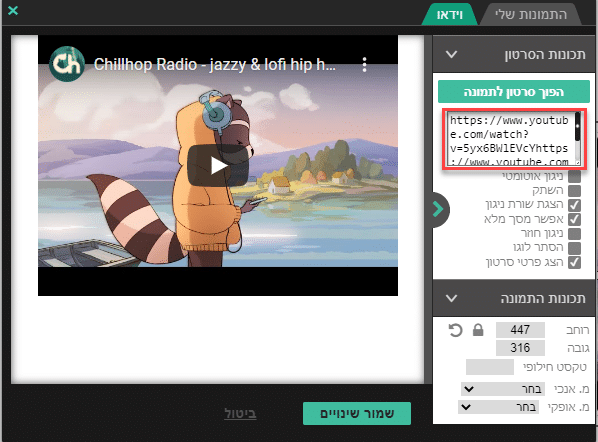Uncheck the אפשר מסך מלא checkbox
This screenshot has height=442, width=598.
tap(574, 219)
